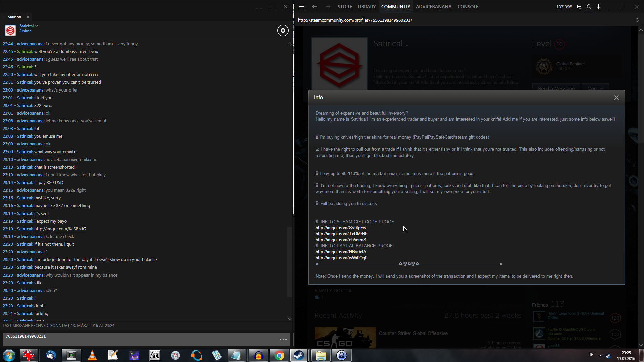Open the friends list person icon
This screenshot has height=362, width=644.
pos(589,7)
